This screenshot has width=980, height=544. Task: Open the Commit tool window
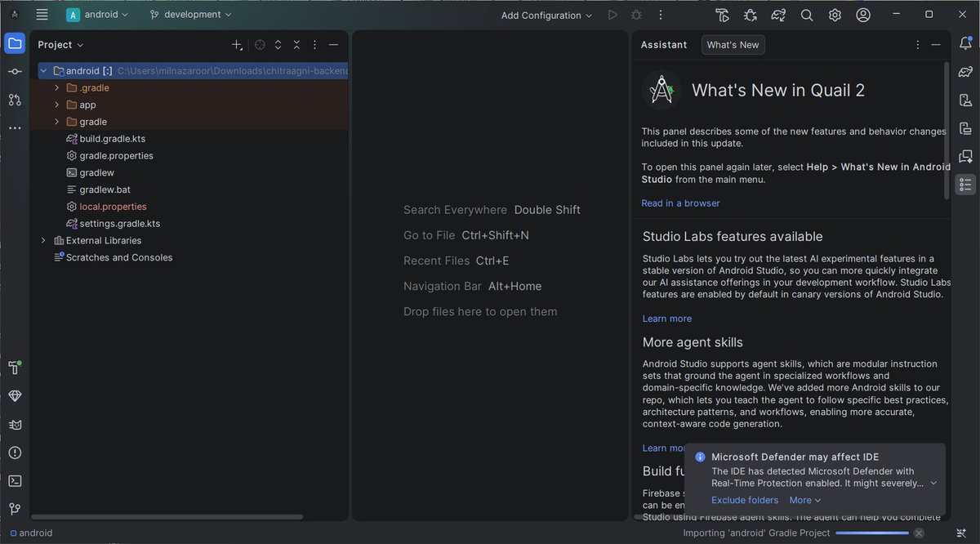(15, 72)
